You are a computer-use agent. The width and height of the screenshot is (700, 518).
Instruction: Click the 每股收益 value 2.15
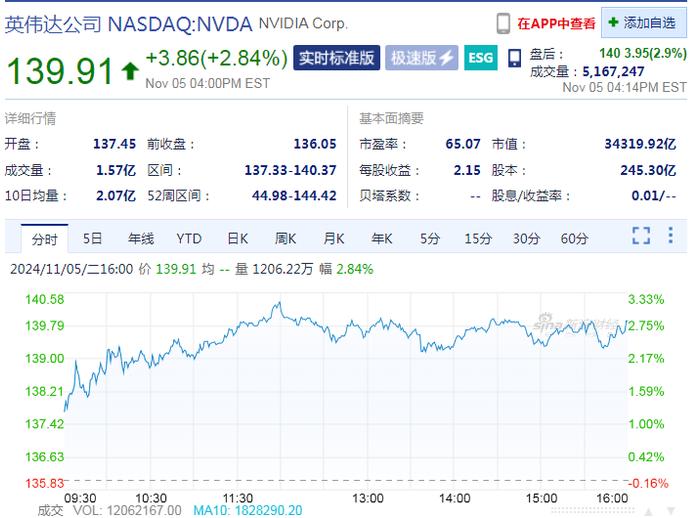[467, 170]
